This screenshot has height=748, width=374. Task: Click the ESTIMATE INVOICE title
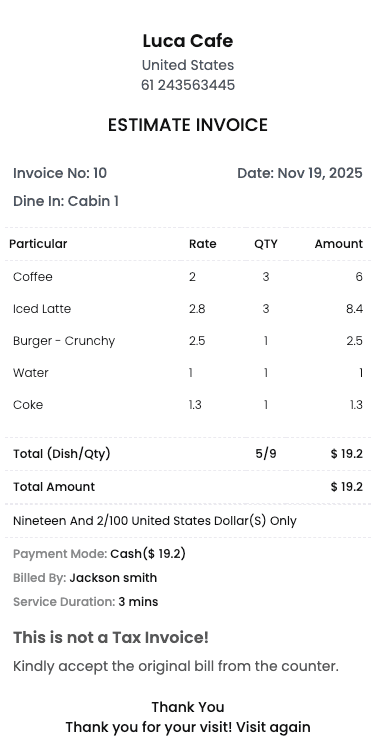point(187,125)
